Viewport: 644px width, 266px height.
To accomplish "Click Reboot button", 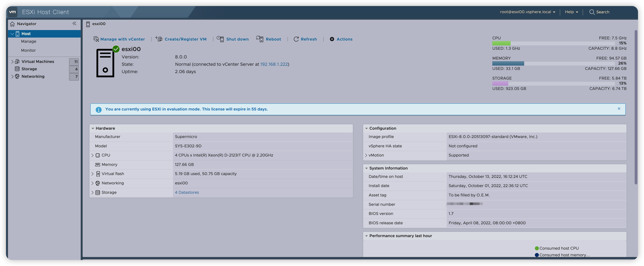I will tap(273, 39).
